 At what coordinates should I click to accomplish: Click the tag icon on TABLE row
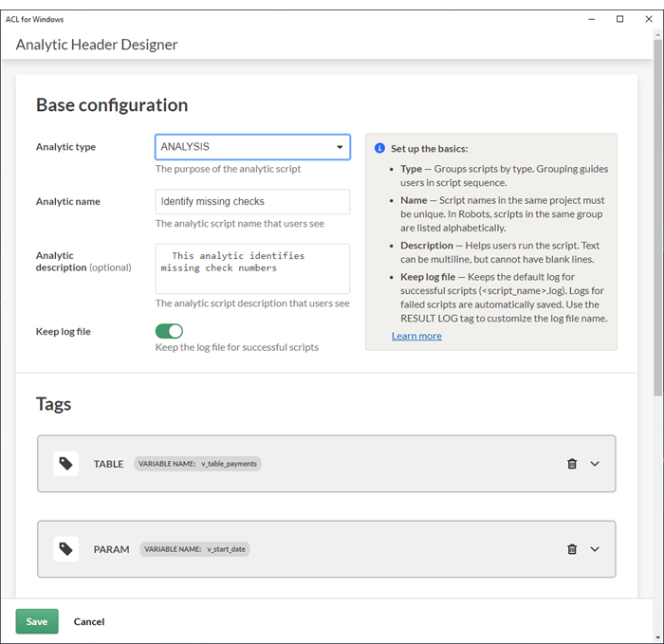[x=65, y=464]
